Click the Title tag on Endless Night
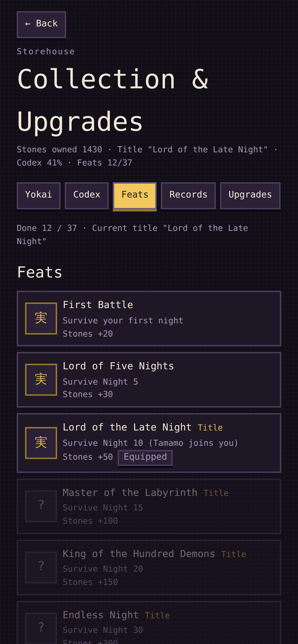 click(157, 615)
